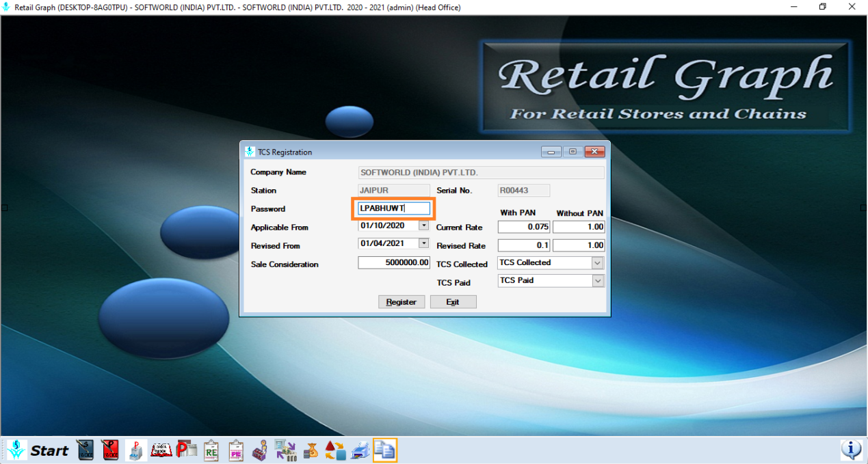Click the Sale Consideration amount field
The image size is (868, 464).
394,262
